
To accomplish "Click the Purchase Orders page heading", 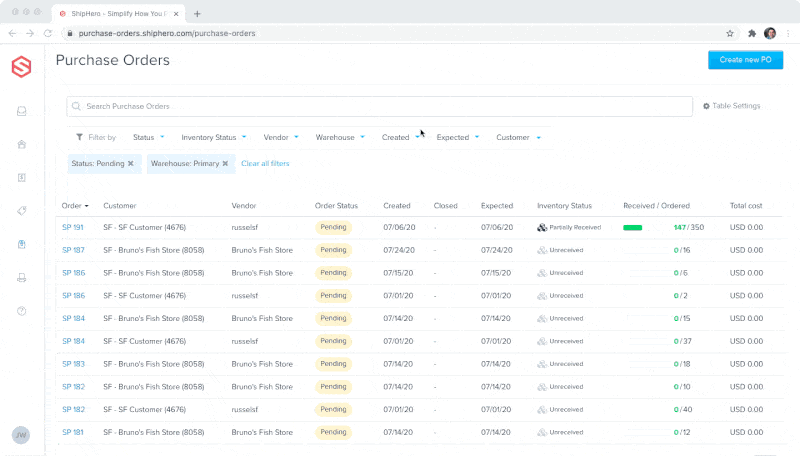I will [113, 60].
